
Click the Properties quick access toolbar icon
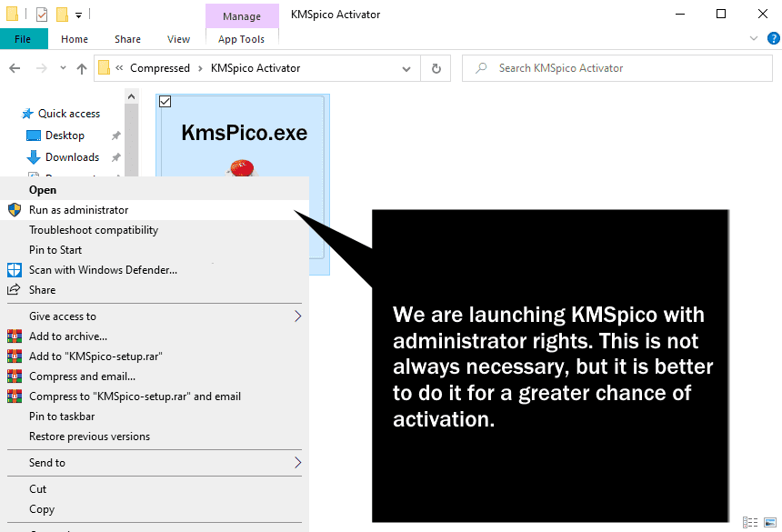pos(42,15)
